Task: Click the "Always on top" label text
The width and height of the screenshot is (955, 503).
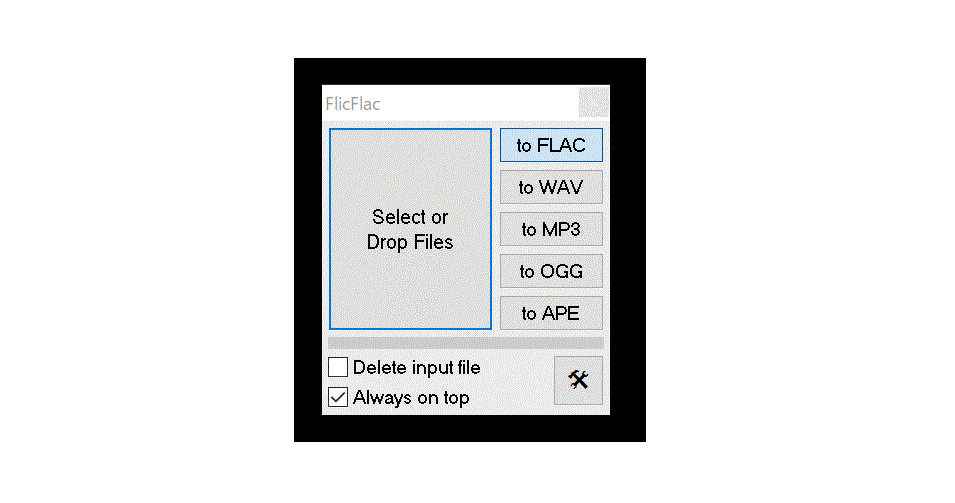Action: point(411,398)
